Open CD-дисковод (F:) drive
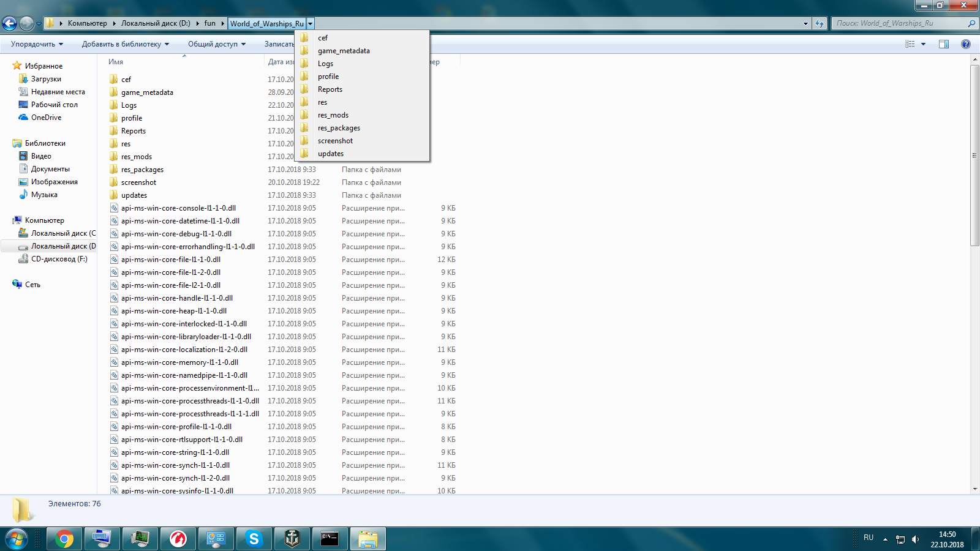980x551 pixels. click(59, 259)
